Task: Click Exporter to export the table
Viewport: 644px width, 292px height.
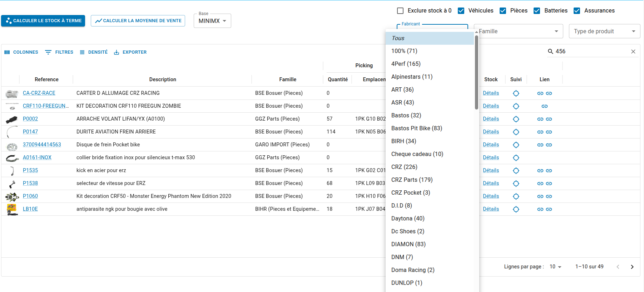Action: coord(130,52)
